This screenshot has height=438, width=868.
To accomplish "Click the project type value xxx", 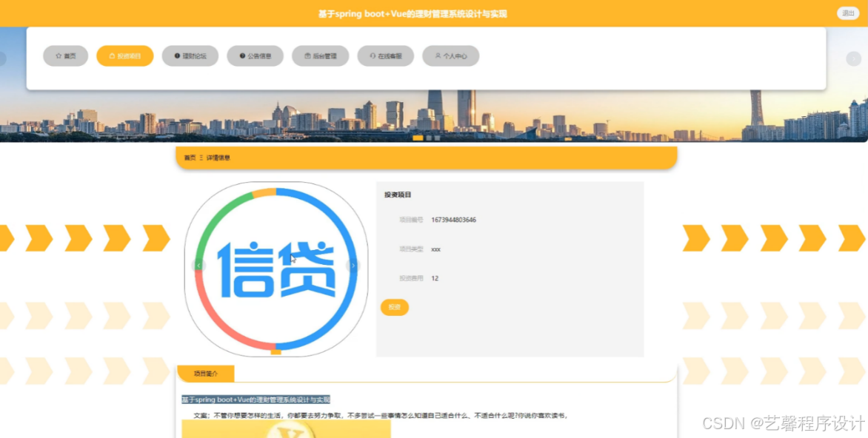I will point(435,249).
